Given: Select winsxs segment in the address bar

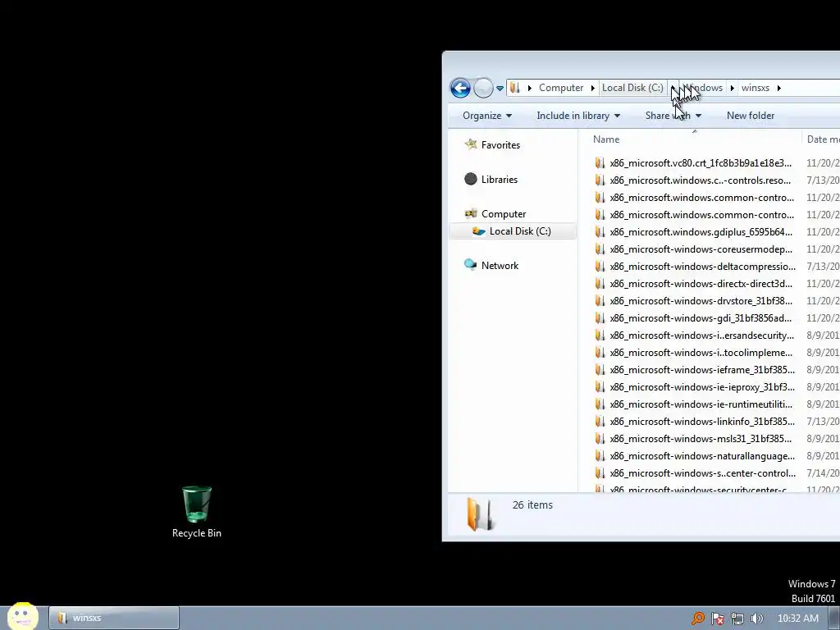Looking at the screenshot, I should (x=756, y=88).
